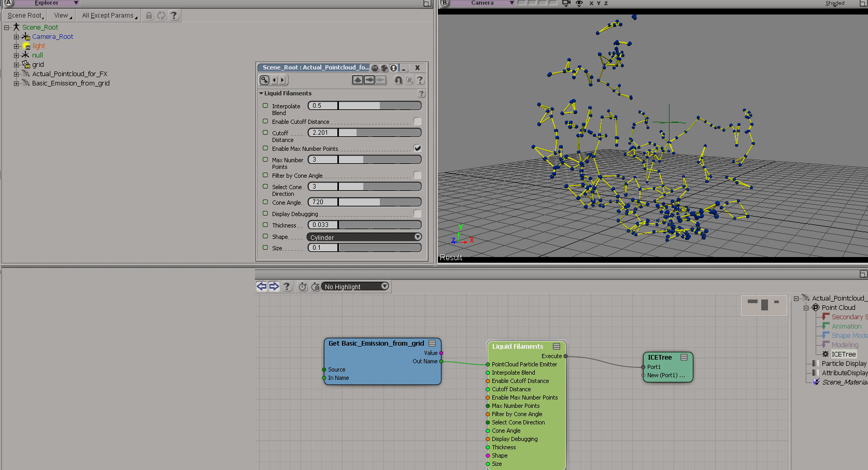The width and height of the screenshot is (868, 470).
Task: Click the Explorer lock icon
Action: (x=149, y=16)
